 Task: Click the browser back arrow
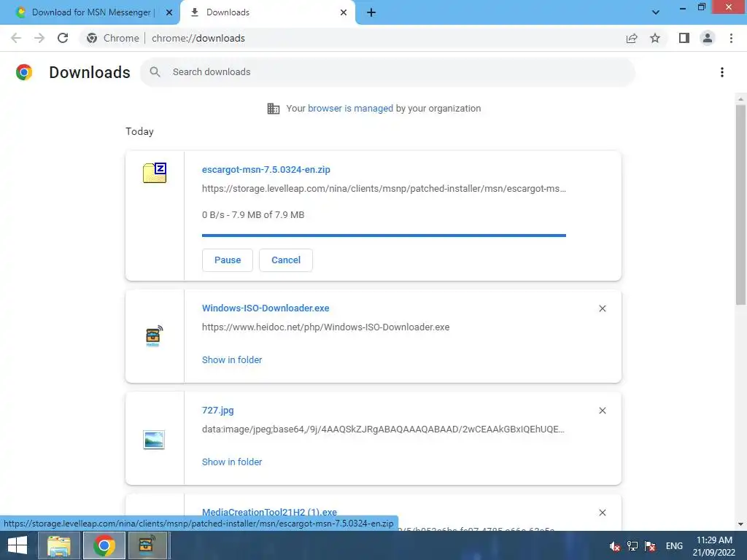coord(16,38)
